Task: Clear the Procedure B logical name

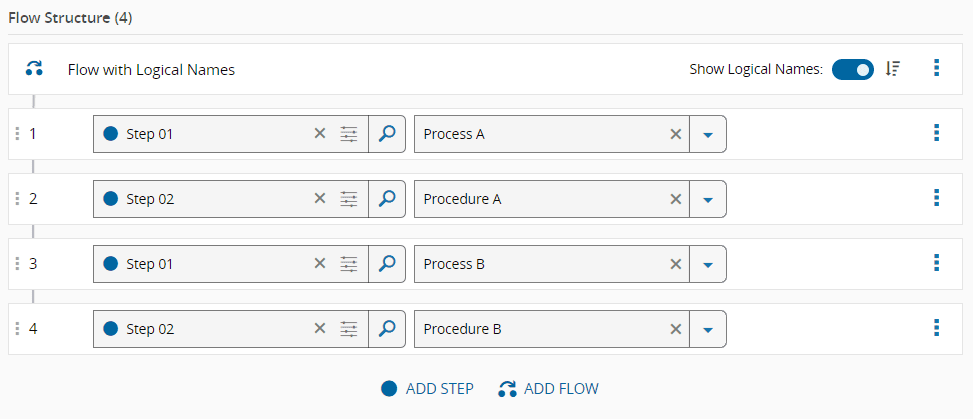Action: pyautogui.click(x=676, y=329)
